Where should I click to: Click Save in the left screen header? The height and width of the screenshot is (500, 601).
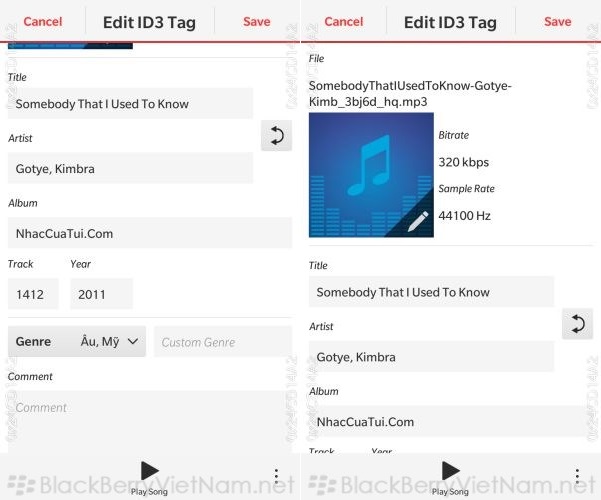tap(256, 21)
